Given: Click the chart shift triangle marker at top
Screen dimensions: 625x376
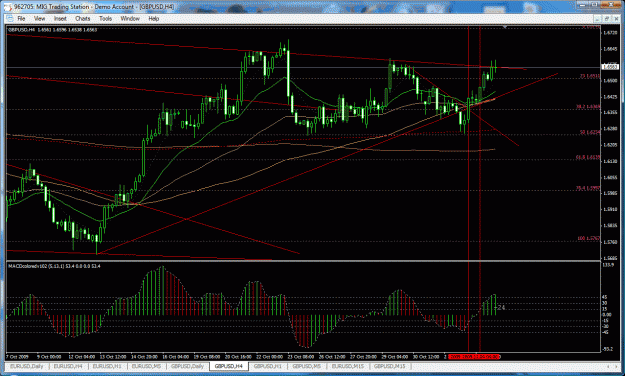Looking at the screenshot, I should 505,28.
